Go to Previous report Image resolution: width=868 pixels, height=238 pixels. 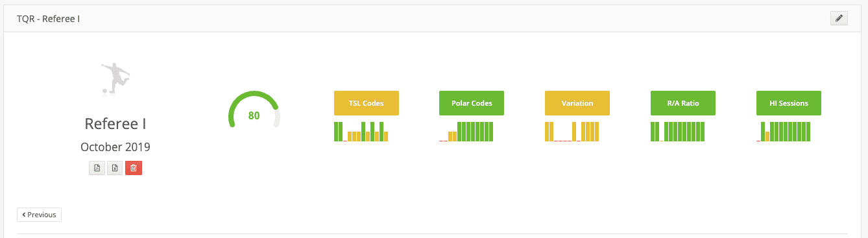click(39, 215)
